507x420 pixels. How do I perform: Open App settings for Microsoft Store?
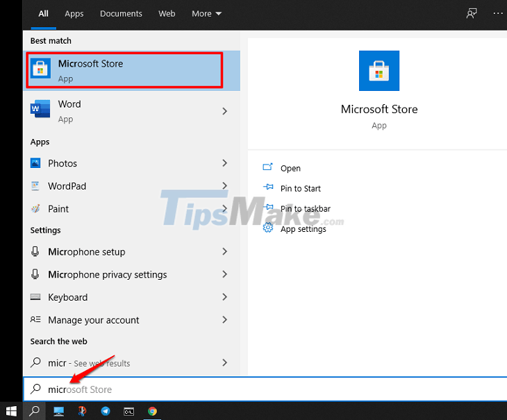pyautogui.click(x=303, y=229)
